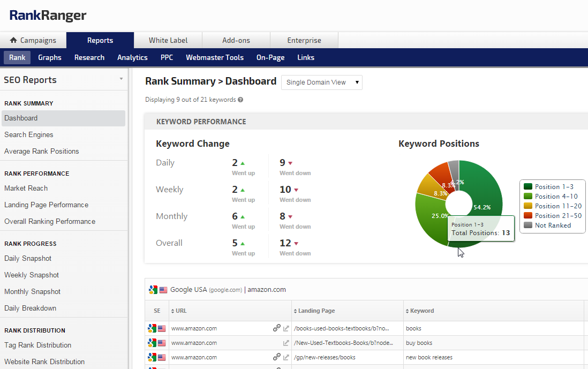
Task: Toggle Position 1-3 legend entry
Action: [548, 187]
